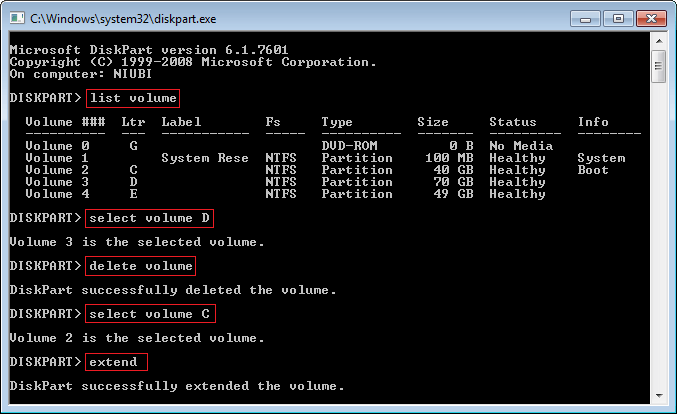
Task: Click the highlighted "extend" command
Action: (x=117, y=362)
